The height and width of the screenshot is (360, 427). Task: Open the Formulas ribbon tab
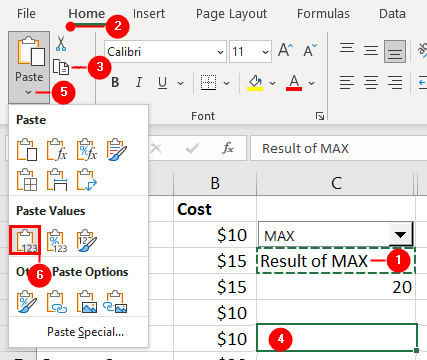click(x=323, y=14)
